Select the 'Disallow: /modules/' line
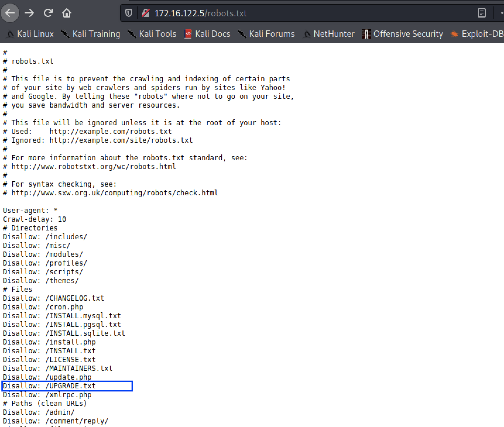This screenshot has height=427, width=504. click(x=43, y=254)
